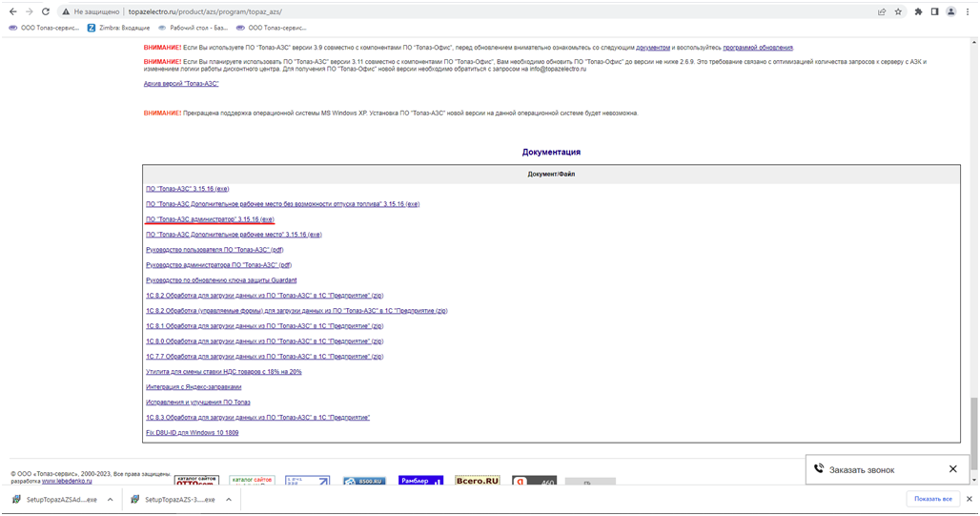Expand options for SetupTopazAZS-3.....exe download
The image size is (980, 516).
click(x=229, y=500)
